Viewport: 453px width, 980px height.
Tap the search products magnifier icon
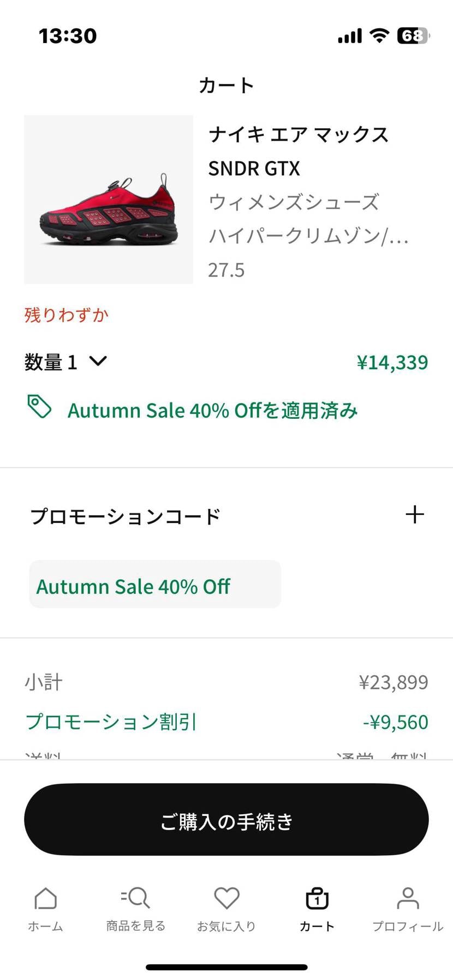tap(135, 897)
